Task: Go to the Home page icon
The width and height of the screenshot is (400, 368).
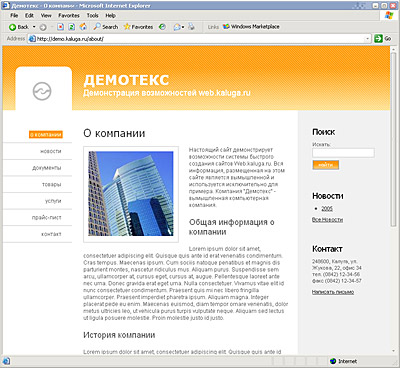Action: [83, 27]
